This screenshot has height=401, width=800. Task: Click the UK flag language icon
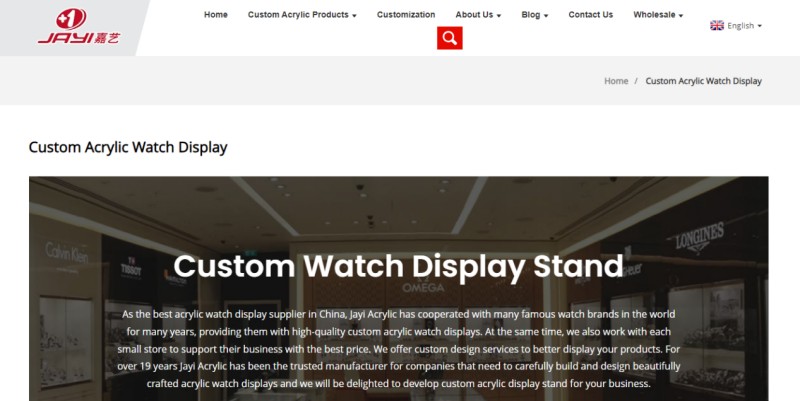click(717, 26)
